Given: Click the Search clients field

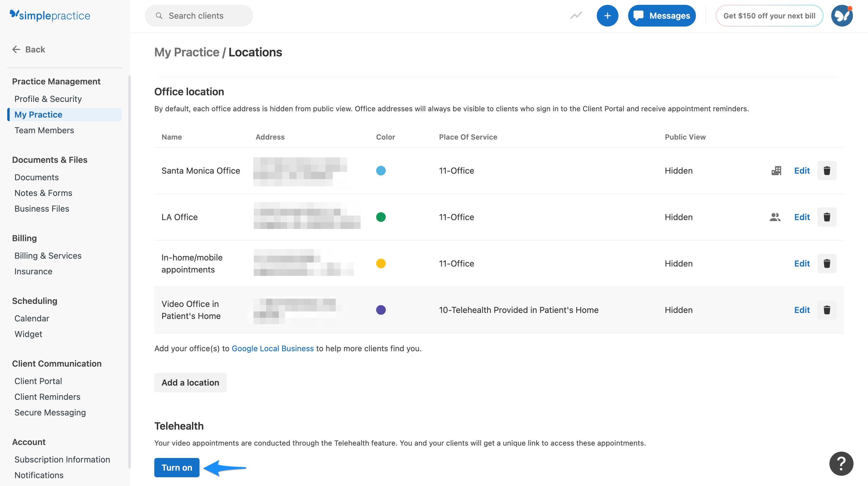Looking at the screenshot, I should pos(199,15).
